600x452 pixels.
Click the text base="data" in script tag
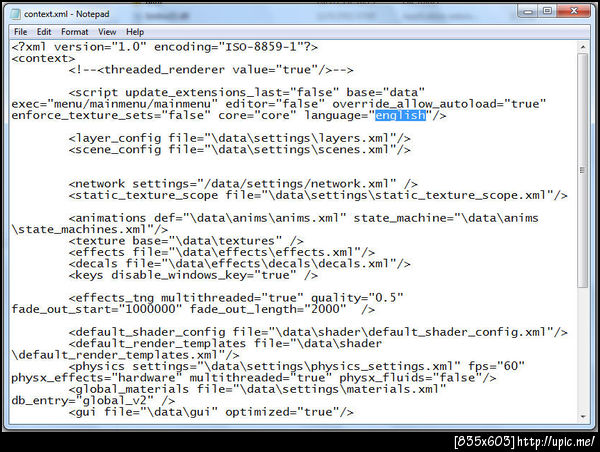click(385, 93)
